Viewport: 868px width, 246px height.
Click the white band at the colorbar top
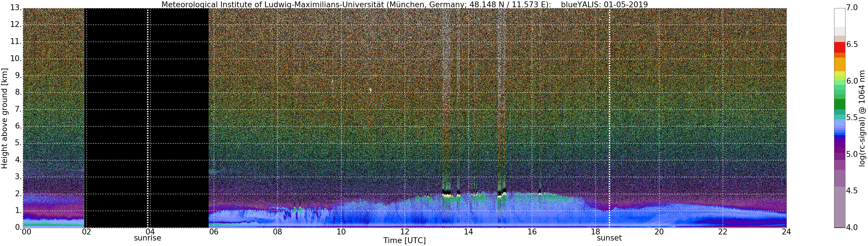pos(840,18)
